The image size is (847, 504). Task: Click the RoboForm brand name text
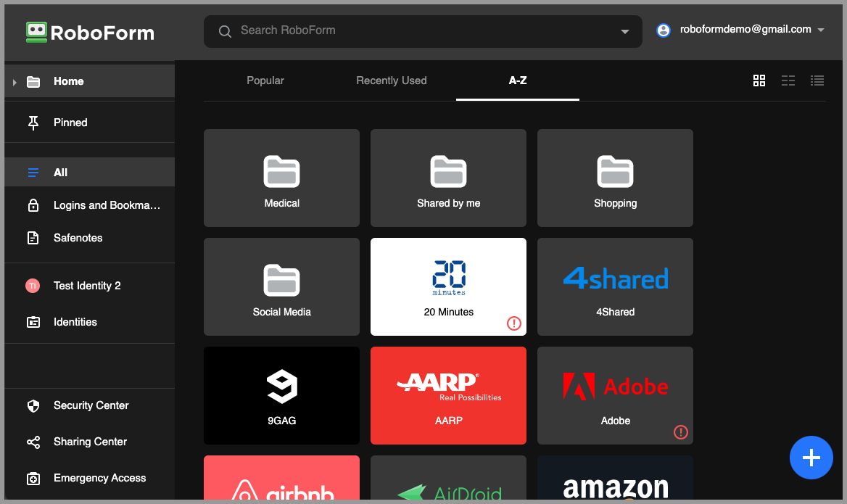(x=102, y=33)
